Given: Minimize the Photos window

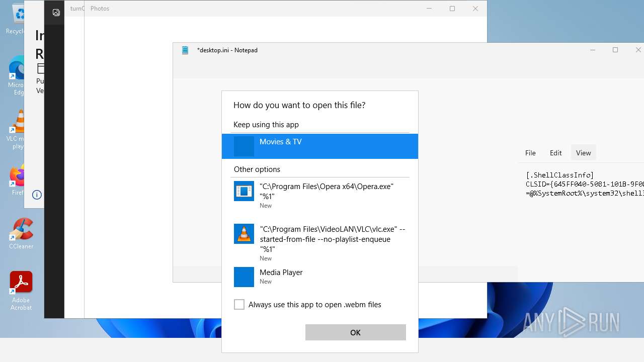Looking at the screenshot, I should [x=429, y=9].
